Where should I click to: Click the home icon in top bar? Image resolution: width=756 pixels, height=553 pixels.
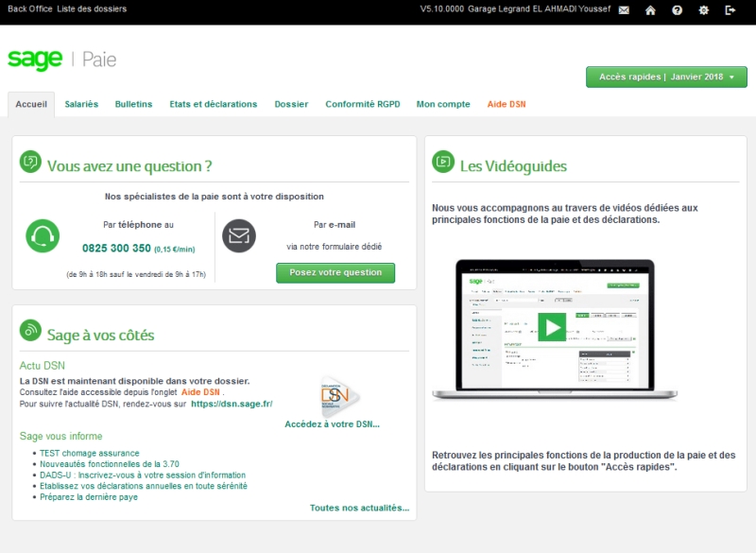click(x=650, y=9)
